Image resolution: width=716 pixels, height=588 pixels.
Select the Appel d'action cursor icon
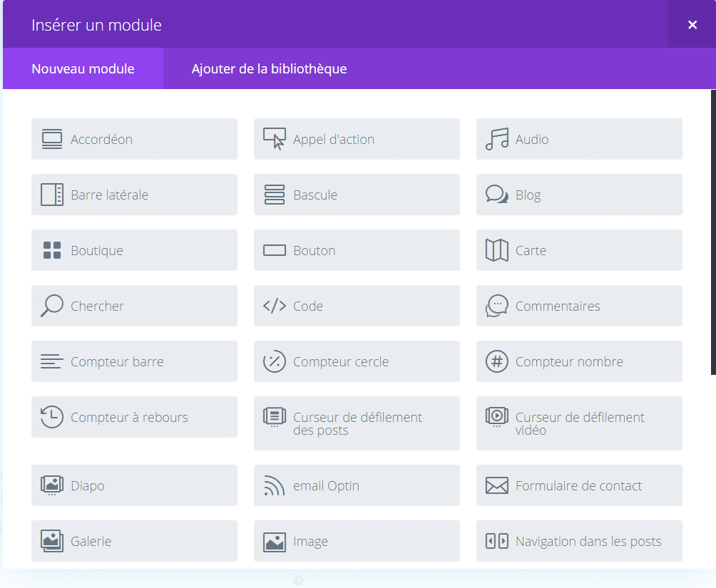(x=275, y=139)
